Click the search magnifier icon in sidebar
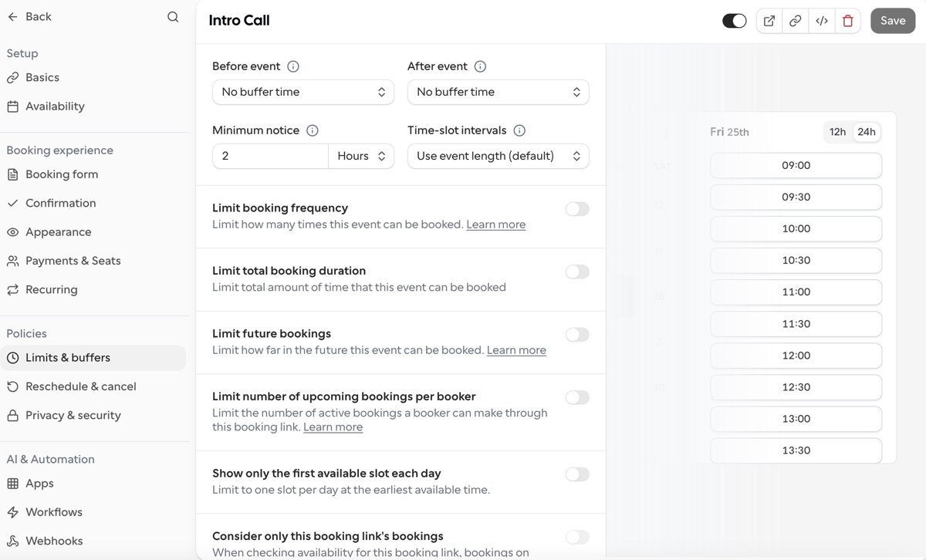This screenshot has height=560, width=926. [173, 17]
